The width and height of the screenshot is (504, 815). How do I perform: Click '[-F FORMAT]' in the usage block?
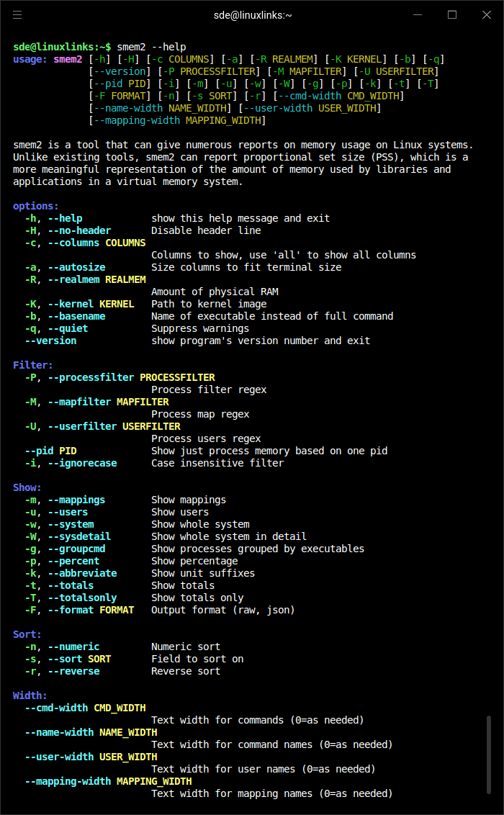coord(120,96)
